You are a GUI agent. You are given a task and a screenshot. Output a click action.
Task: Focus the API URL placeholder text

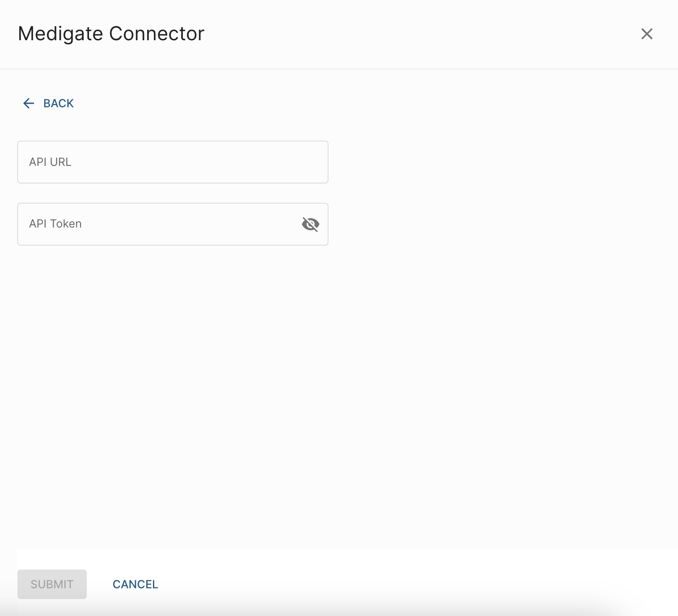pos(50,162)
